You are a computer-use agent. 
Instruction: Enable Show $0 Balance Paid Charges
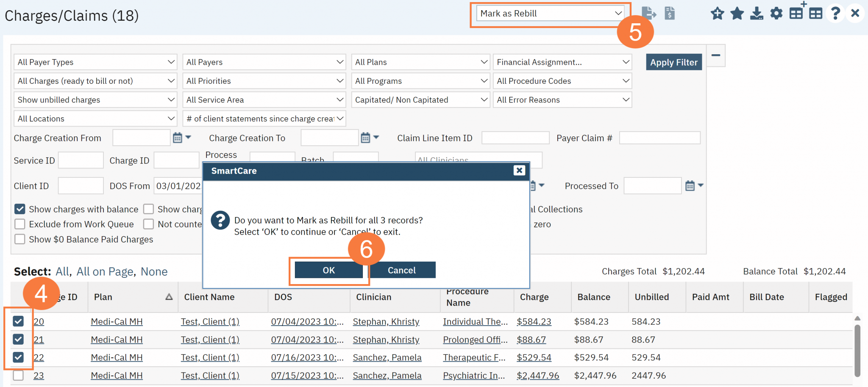pos(20,239)
